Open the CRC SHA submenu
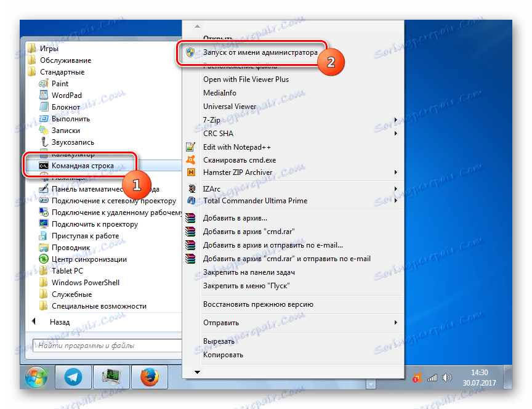The image size is (532, 409). tap(294, 134)
